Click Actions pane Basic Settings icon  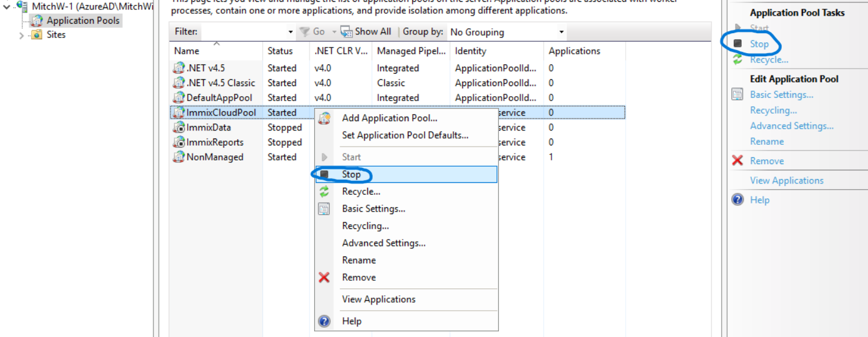737,95
